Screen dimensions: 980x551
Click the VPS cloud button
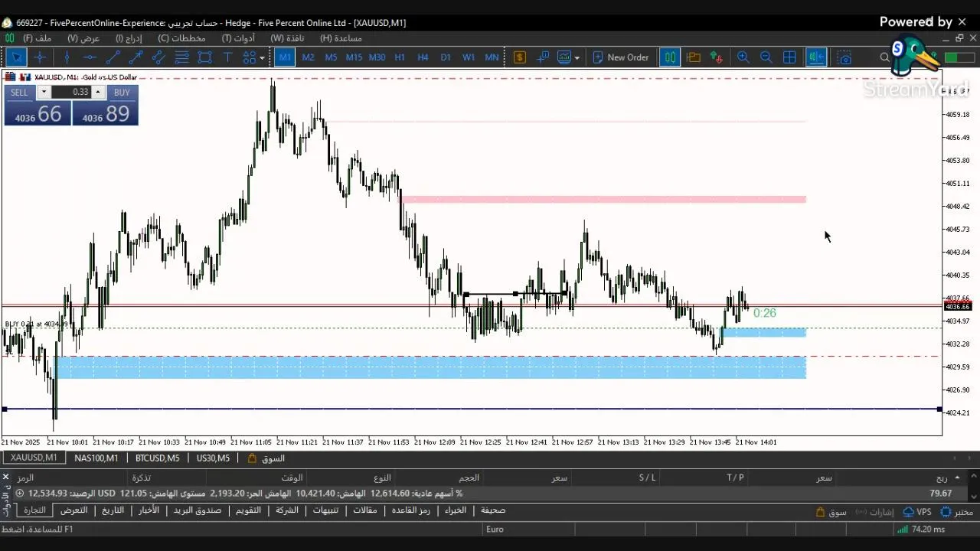pos(917,512)
